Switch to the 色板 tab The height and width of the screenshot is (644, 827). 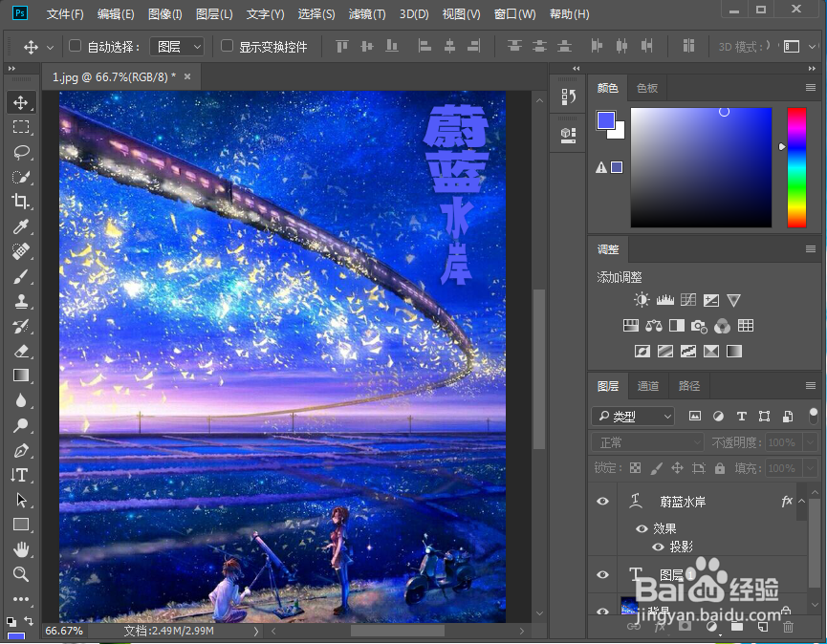646,88
